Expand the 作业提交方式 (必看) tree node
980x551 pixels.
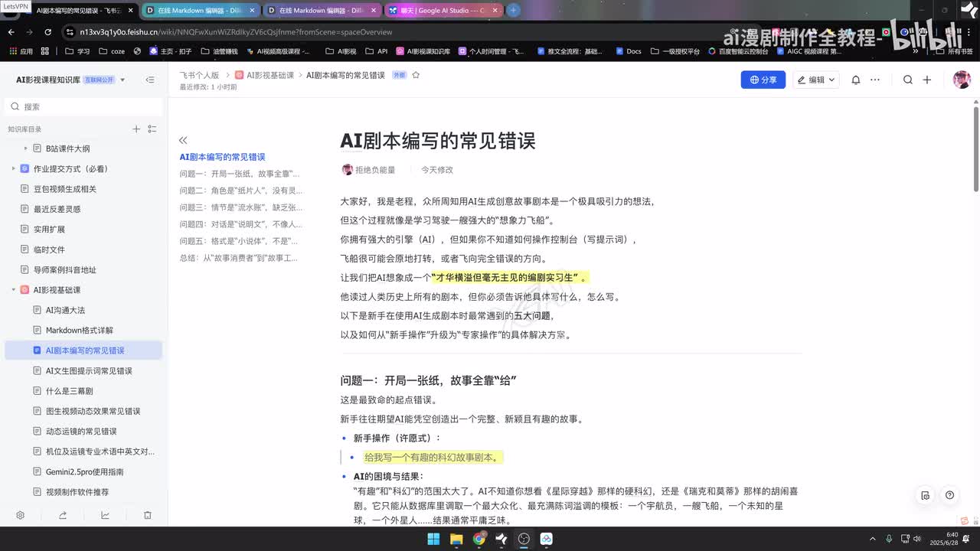(x=13, y=168)
